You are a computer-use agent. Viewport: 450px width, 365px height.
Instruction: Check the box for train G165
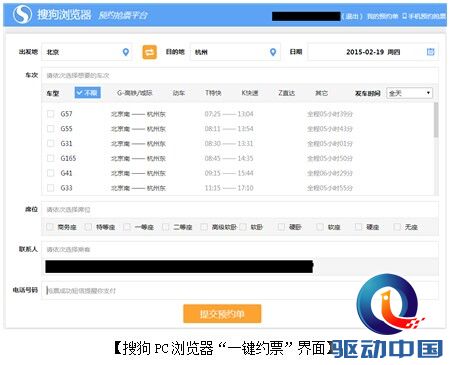click(x=51, y=158)
